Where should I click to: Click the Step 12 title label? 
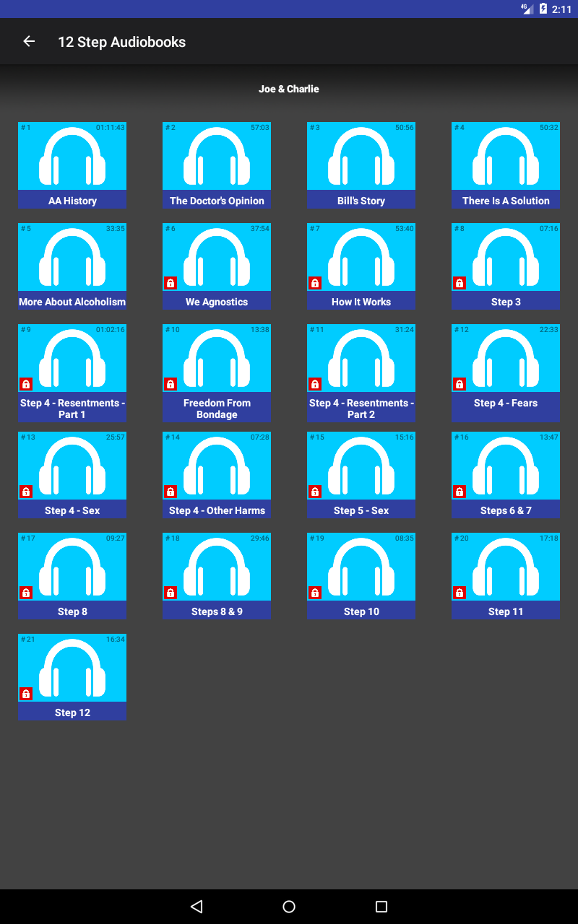(72, 712)
